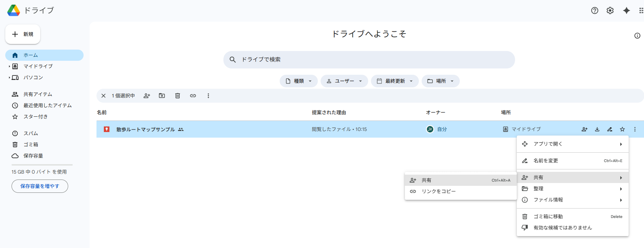Screen dimensions: 644x248
Task: Open the help question mark icon
Action: [x=595, y=10]
